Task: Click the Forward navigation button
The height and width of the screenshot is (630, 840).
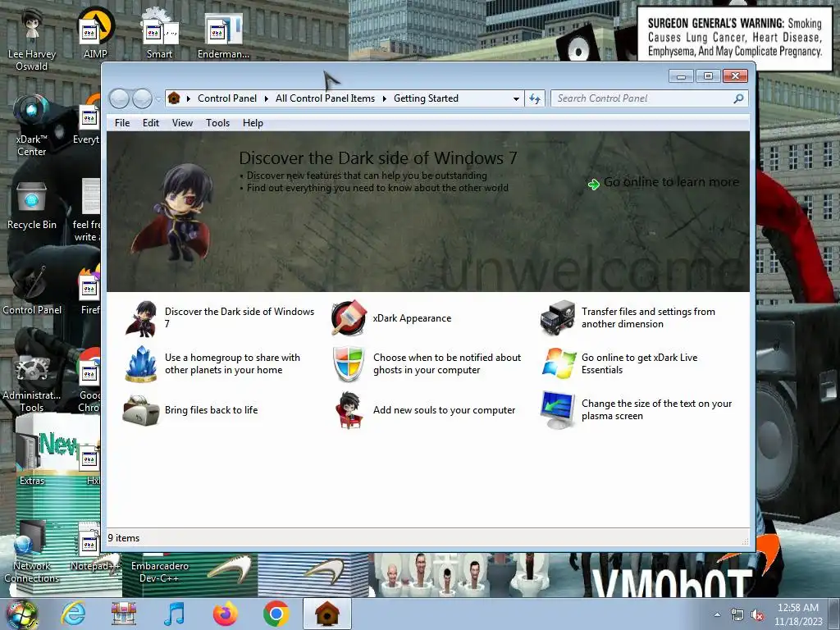Action: pos(142,98)
